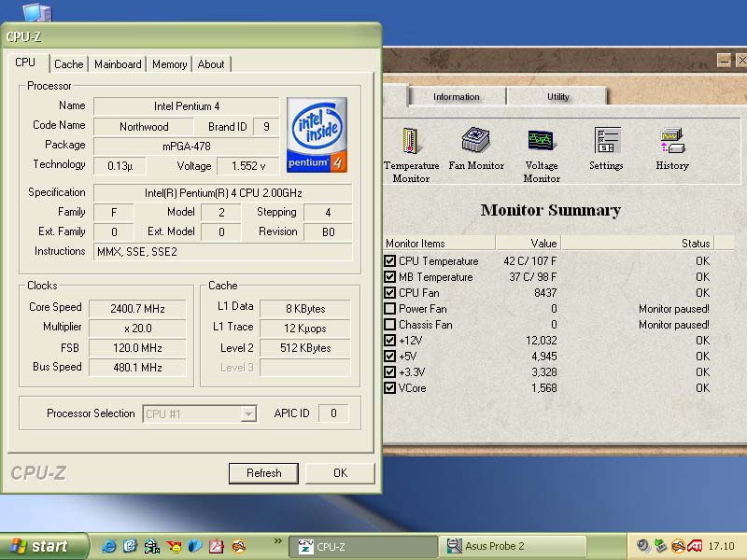Image resolution: width=747 pixels, height=560 pixels.
Task: Switch to the Memory tab
Action: tap(169, 64)
